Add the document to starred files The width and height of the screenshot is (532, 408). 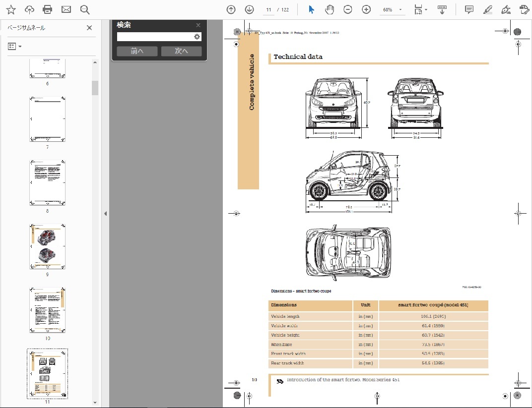(11, 9)
